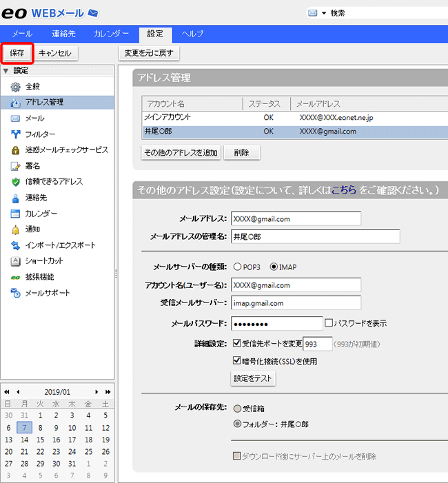Collapse the 設定 tree section

pyautogui.click(x=6, y=71)
